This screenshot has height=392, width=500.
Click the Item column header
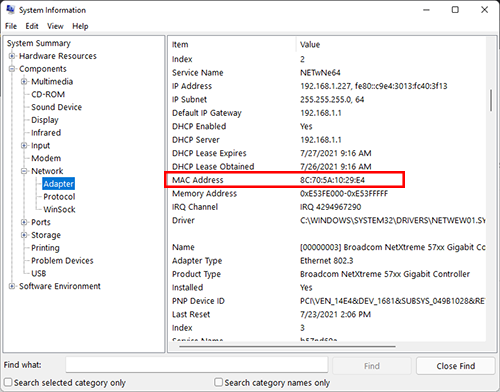click(x=232, y=45)
